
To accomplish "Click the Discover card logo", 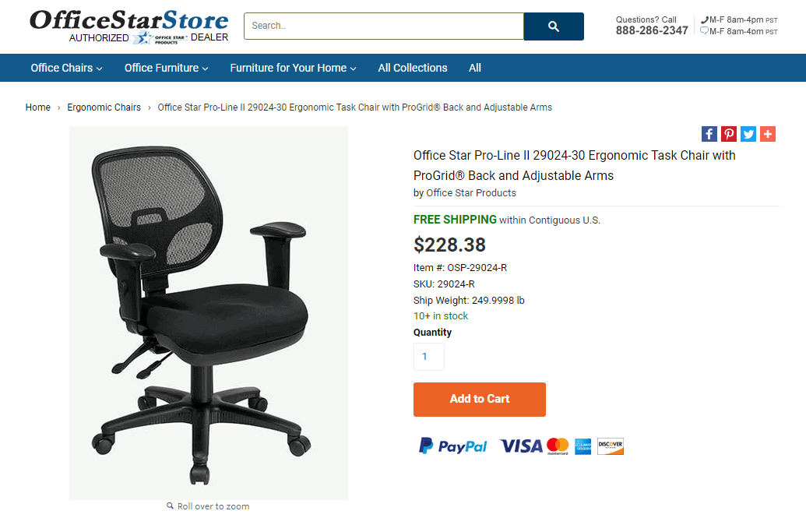I will tap(611, 446).
